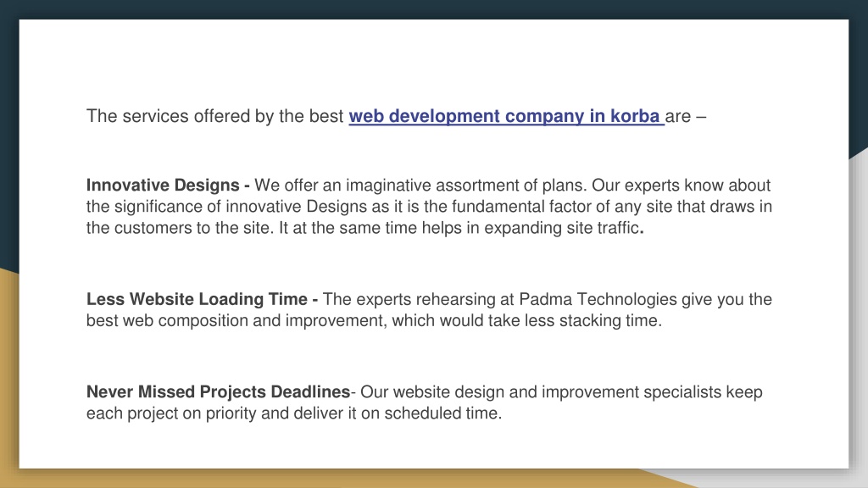Click the line "each project on priority"
Screen dimensions: 868x488
294,413
